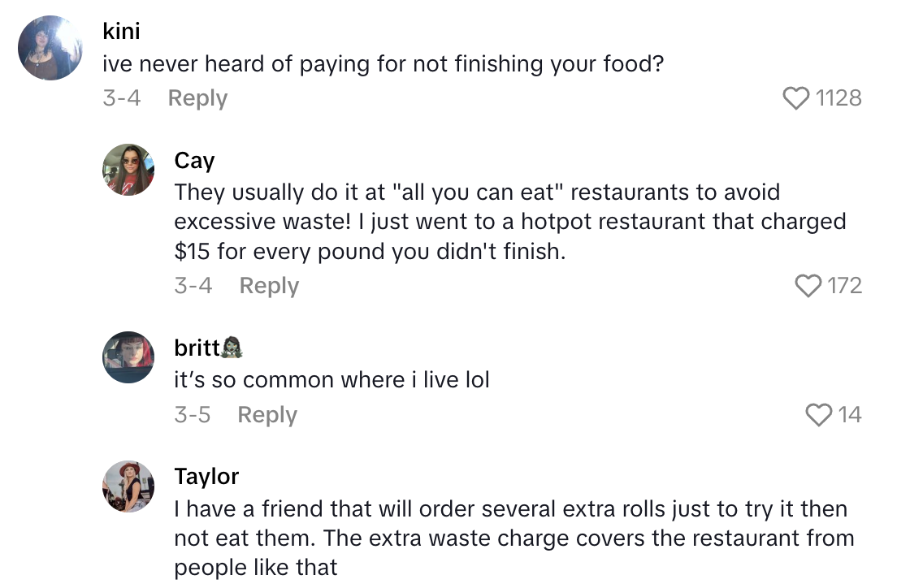Open kini's profile avatar
Viewport: 897px width, 588px height.
pos(50,47)
